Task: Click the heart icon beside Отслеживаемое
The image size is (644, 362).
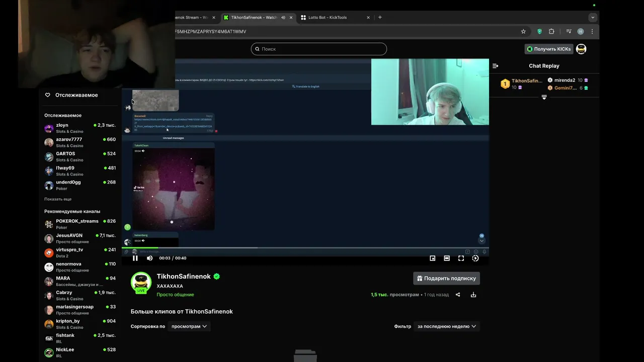Action: click(48, 95)
